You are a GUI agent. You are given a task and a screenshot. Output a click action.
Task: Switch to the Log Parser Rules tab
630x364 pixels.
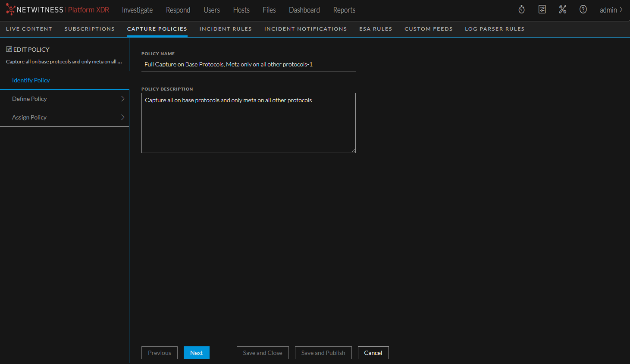(495, 29)
